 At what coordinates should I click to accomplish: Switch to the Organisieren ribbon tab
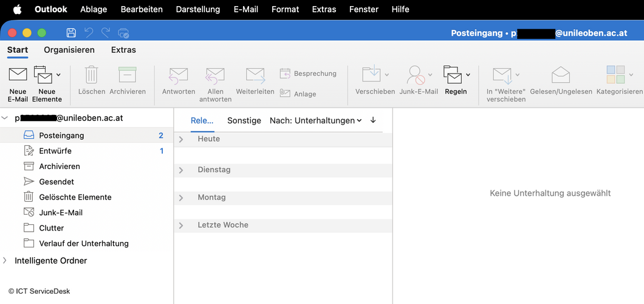[69, 50]
